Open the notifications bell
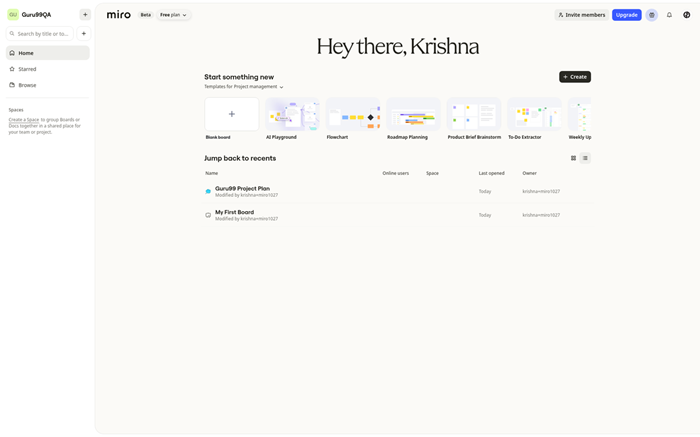700x437 pixels. pos(669,15)
